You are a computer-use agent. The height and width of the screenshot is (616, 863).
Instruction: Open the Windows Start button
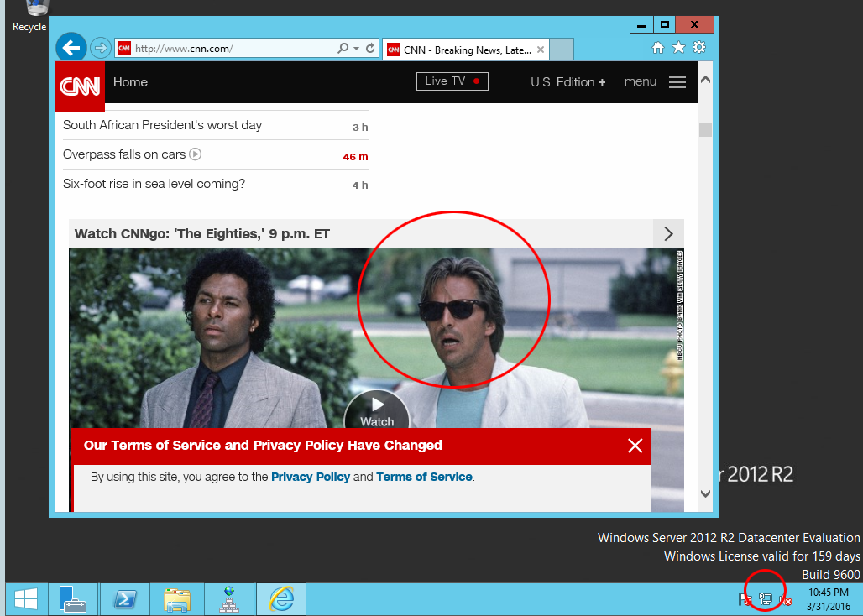[25, 599]
